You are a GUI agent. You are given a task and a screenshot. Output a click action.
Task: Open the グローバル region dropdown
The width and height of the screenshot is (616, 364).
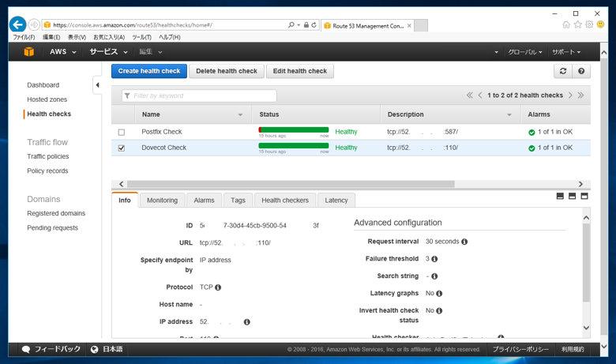click(x=525, y=52)
